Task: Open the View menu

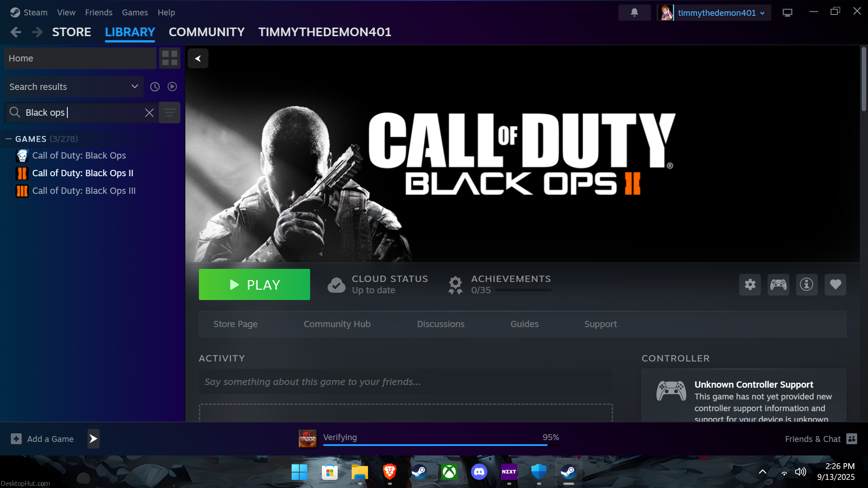Action: pyautogui.click(x=66, y=13)
